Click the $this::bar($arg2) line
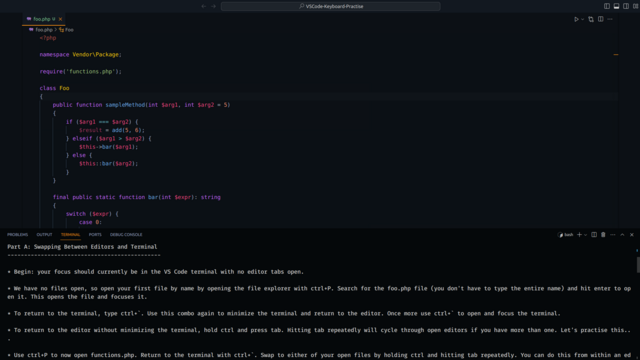 (x=109, y=164)
